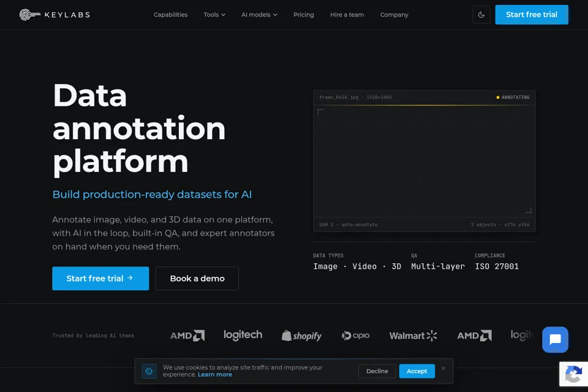Decline cookies in the banner
Viewport: 588px width, 392px height.
point(377,371)
